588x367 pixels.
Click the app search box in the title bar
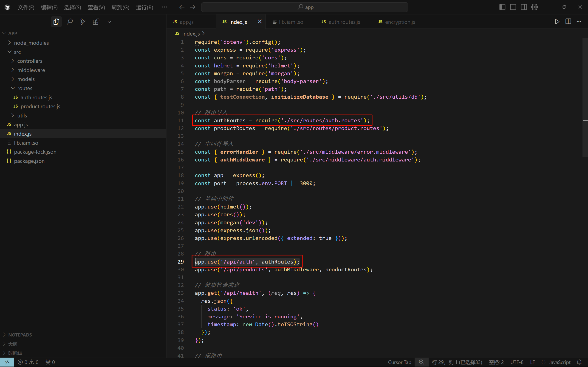click(305, 7)
